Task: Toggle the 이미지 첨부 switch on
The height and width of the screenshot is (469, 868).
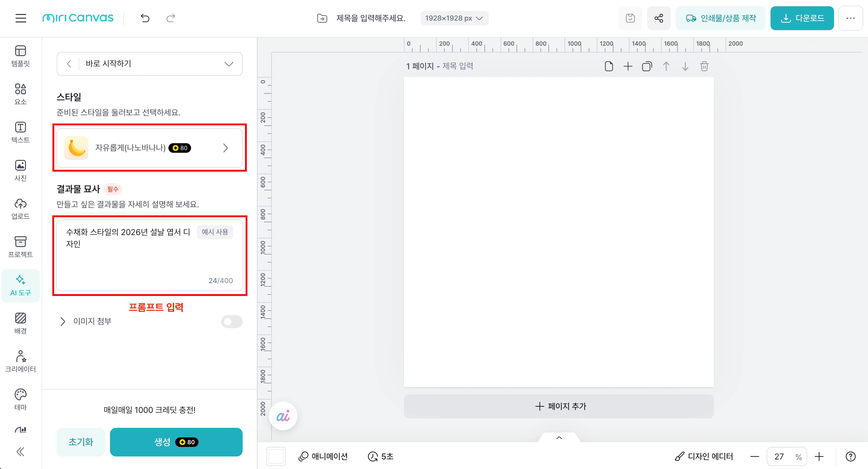Action: click(232, 321)
